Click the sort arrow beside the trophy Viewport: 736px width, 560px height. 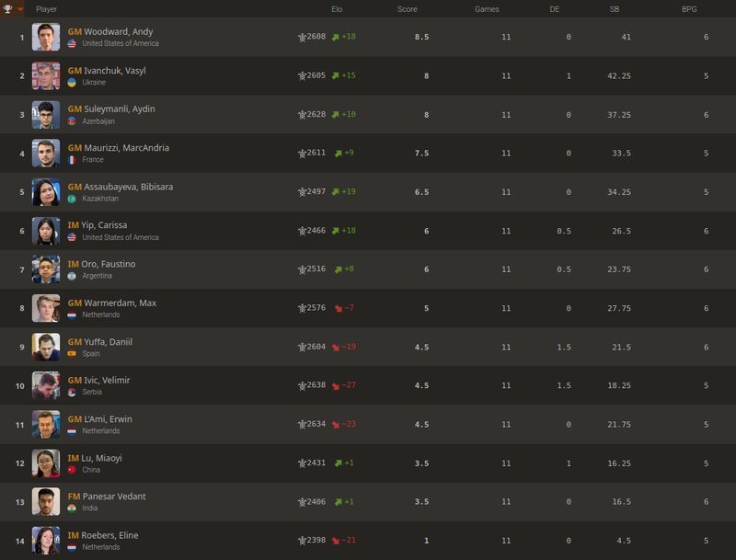20,9
